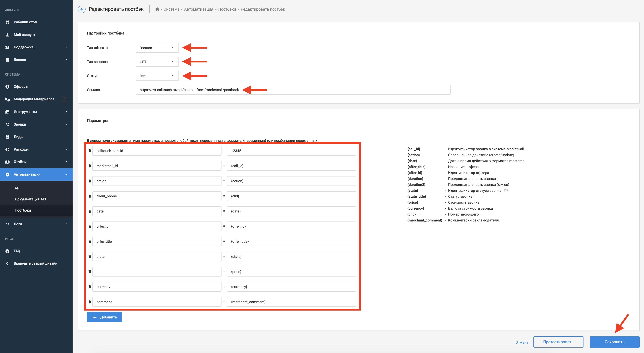Open Лиды in sidebar

19,137
